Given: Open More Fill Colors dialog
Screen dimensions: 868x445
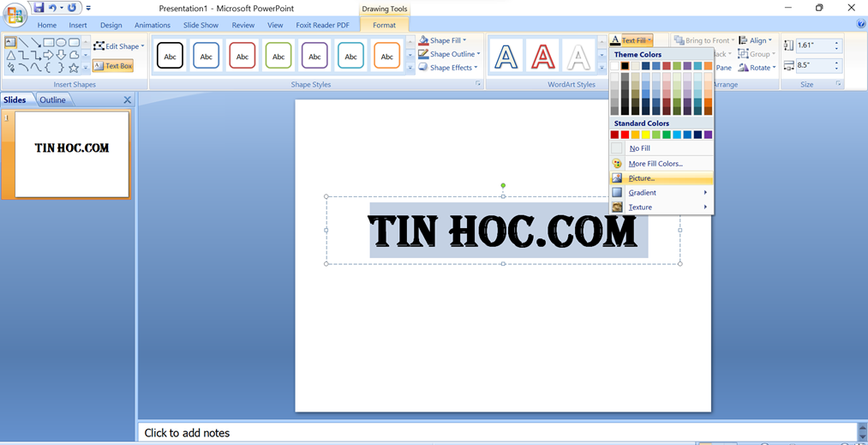Looking at the screenshot, I should 655,164.
